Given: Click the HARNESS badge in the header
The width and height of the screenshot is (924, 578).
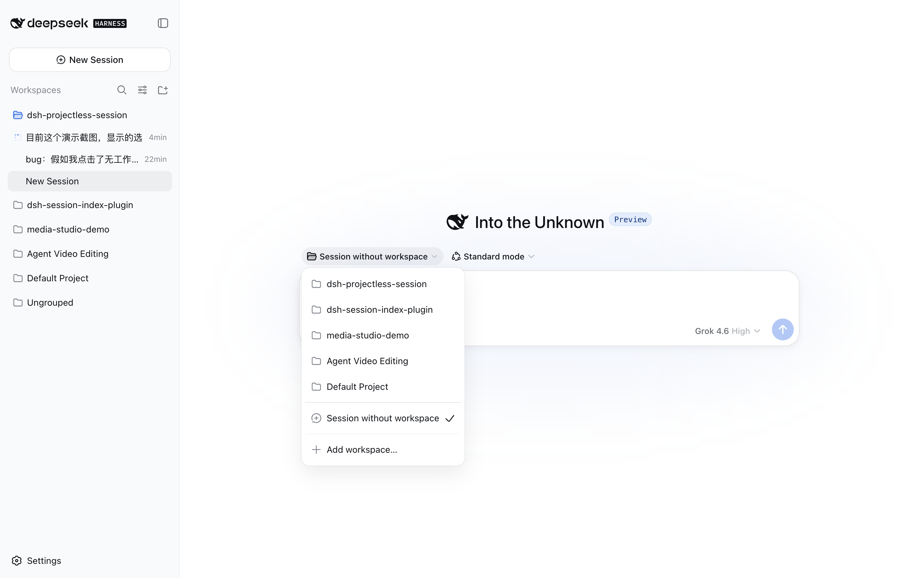Looking at the screenshot, I should click(x=110, y=23).
